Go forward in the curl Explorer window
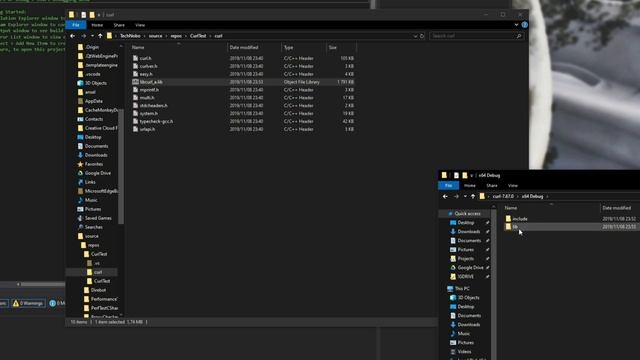The height and width of the screenshot is (360, 640). [83, 36]
